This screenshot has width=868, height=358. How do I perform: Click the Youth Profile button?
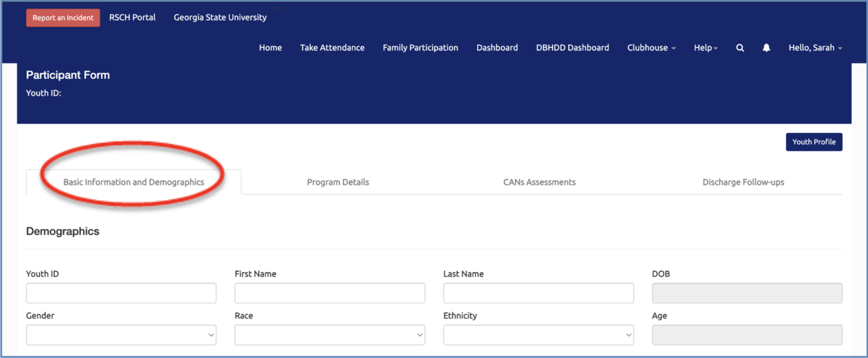(814, 142)
